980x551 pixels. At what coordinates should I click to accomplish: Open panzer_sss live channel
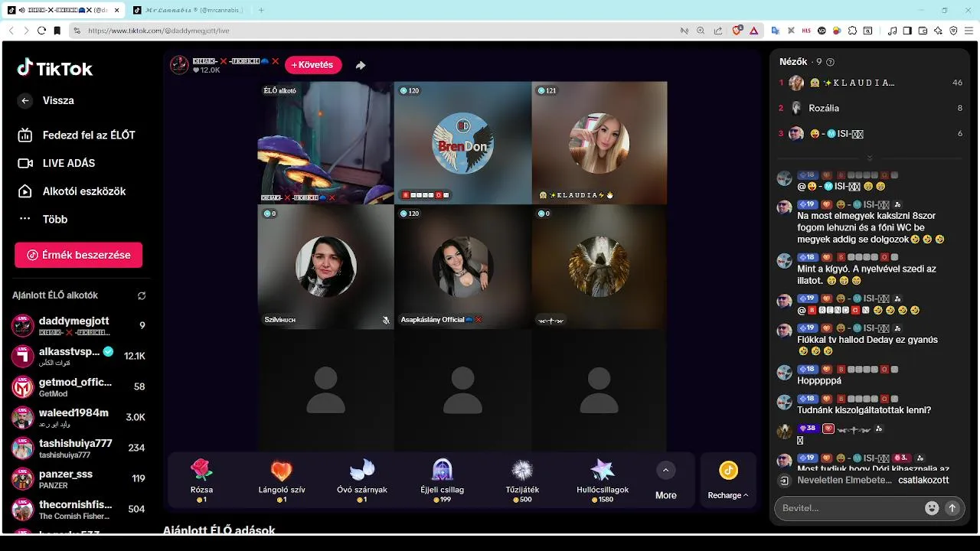(78, 478)
